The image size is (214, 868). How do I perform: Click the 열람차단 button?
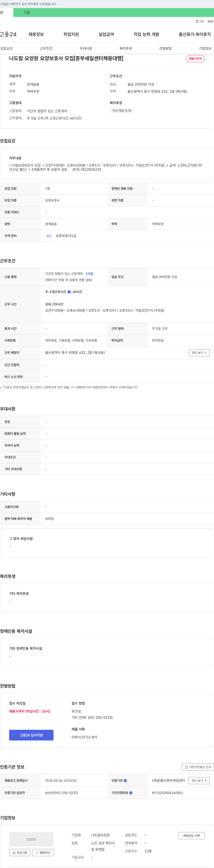click(x=43, y=852)
